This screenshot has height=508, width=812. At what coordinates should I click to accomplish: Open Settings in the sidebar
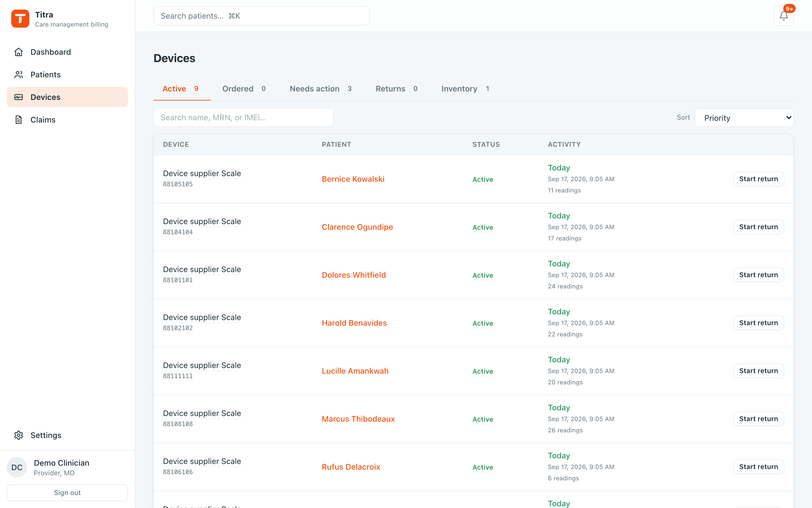pyautogui.click(x=67, y=435)
